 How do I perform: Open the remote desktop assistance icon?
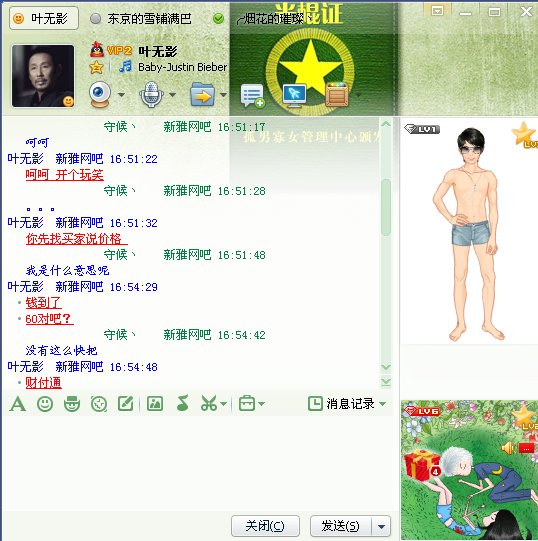[x=294, y=95]
